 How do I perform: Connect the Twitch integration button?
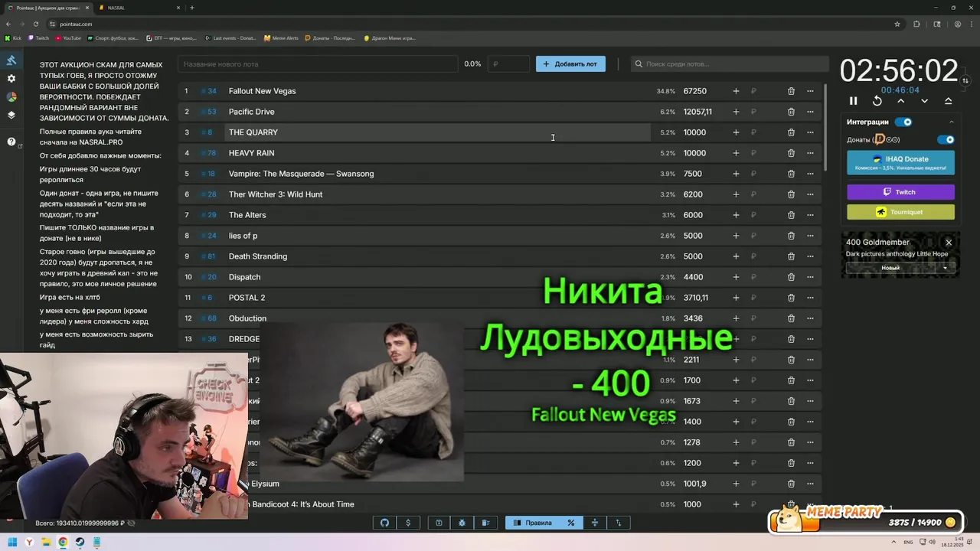coord(900,192)
